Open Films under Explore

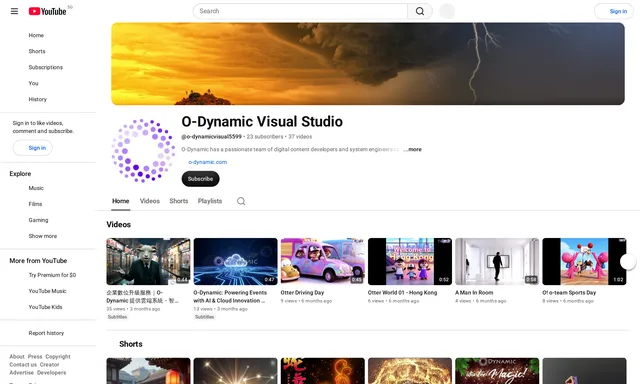click(35, 204)
